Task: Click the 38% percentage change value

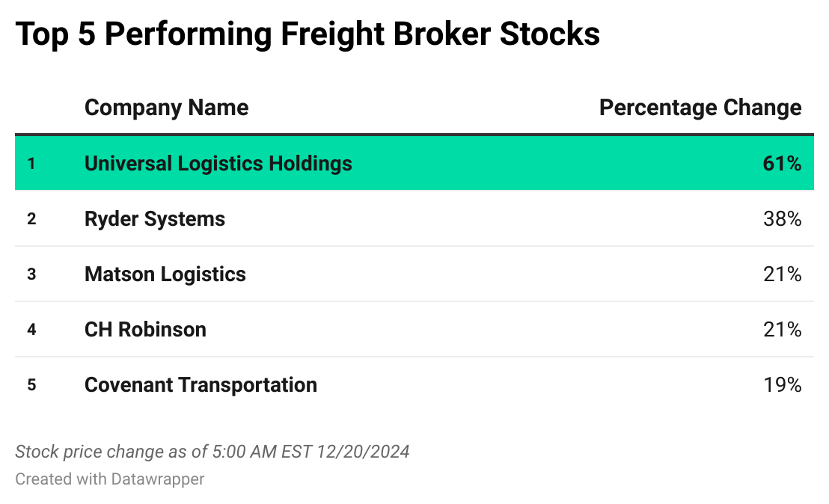Action: (x=782, y=219)
